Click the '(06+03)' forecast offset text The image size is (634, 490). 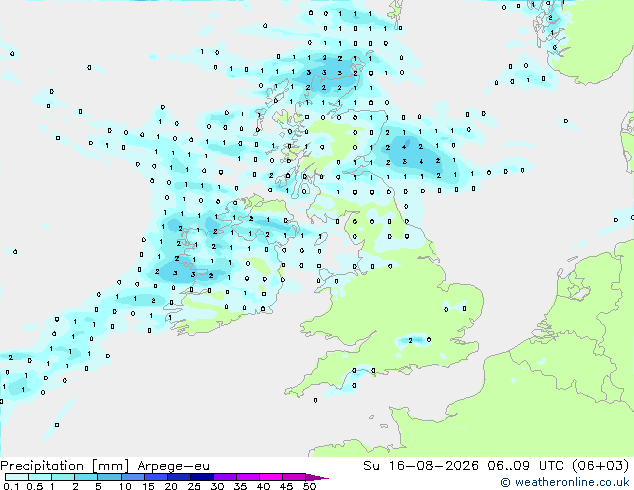click(x=600, y=466)
